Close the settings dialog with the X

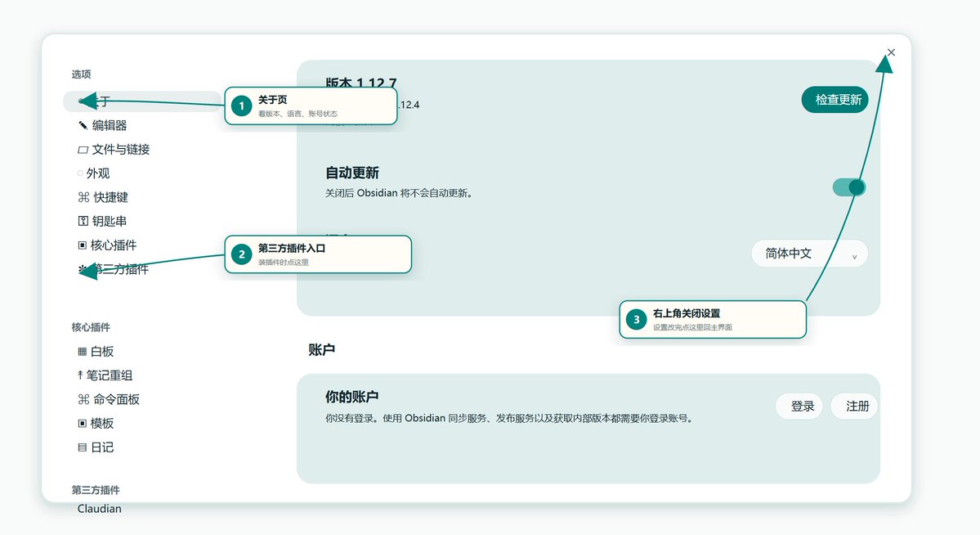(x=891, y=52)
